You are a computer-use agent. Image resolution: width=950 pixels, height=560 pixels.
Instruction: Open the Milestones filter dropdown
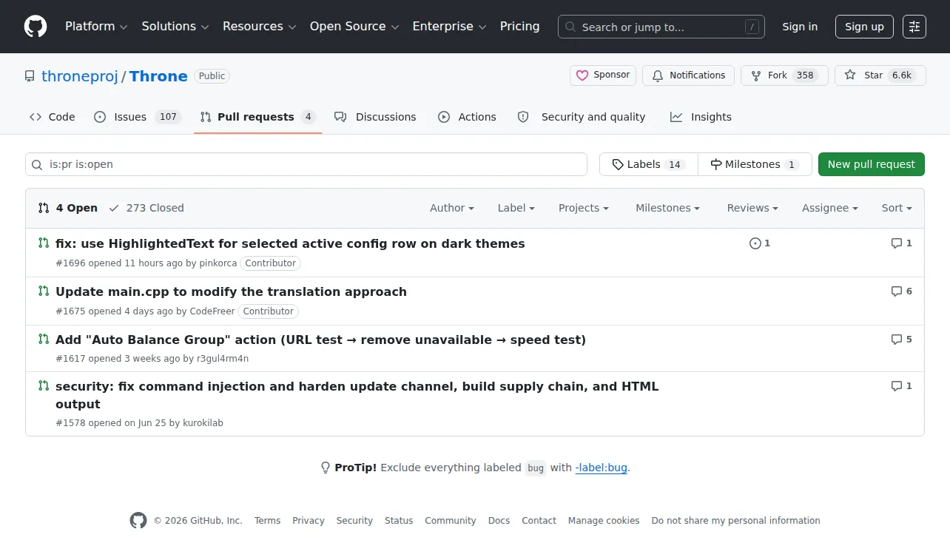[x=667, y=208]
